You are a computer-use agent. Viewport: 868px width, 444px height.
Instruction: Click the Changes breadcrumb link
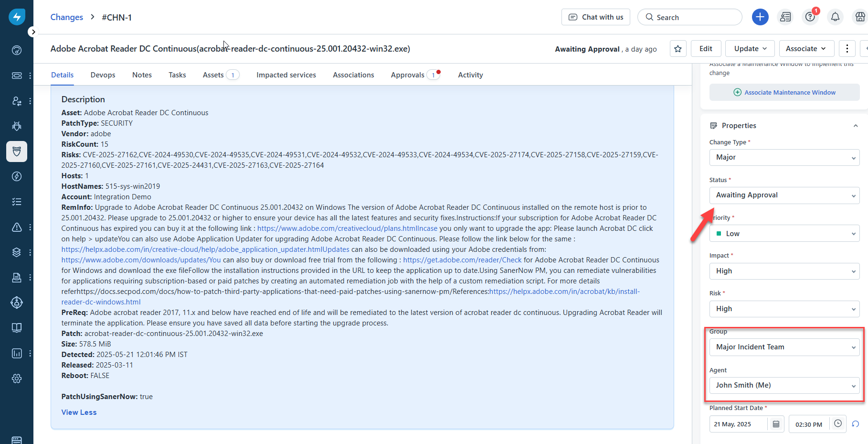pos(67,17)
